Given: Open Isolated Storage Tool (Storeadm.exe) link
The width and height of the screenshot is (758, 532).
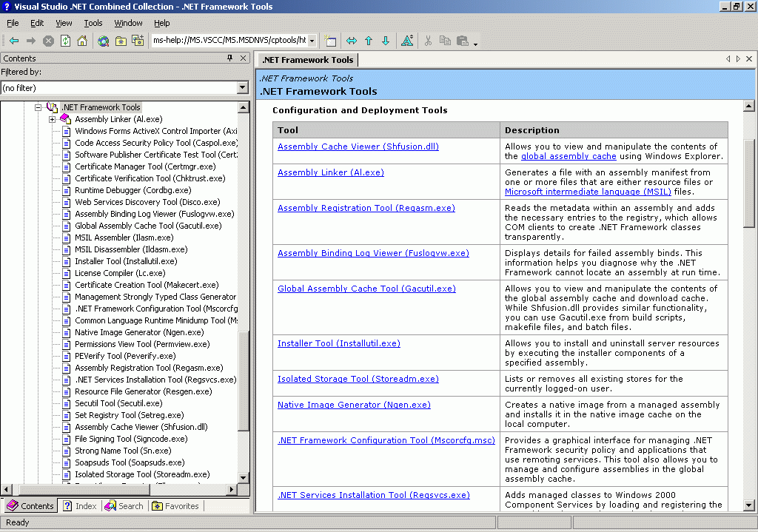Looking at the screenshot, I should (358, 379).
